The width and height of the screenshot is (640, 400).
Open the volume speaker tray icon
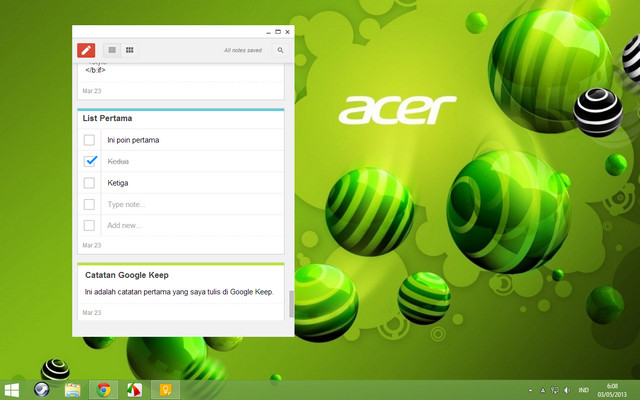tap(567, 391)
